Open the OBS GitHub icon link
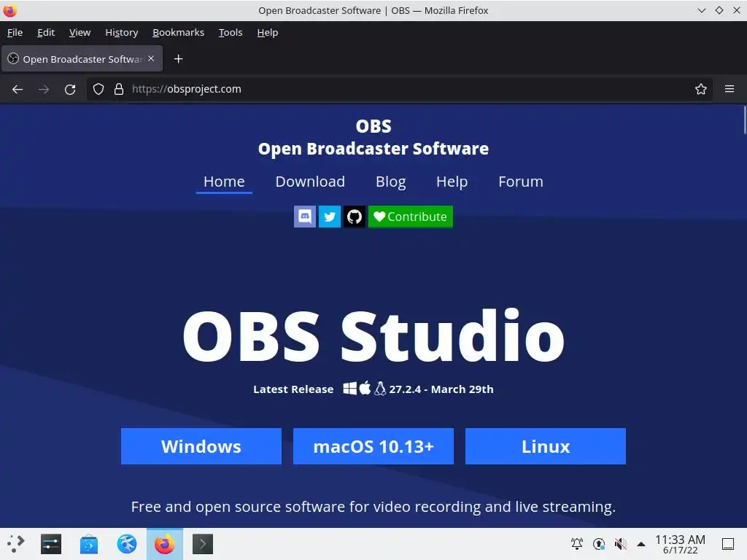Viewport: 747px width, 560px height. coord(354,217)
